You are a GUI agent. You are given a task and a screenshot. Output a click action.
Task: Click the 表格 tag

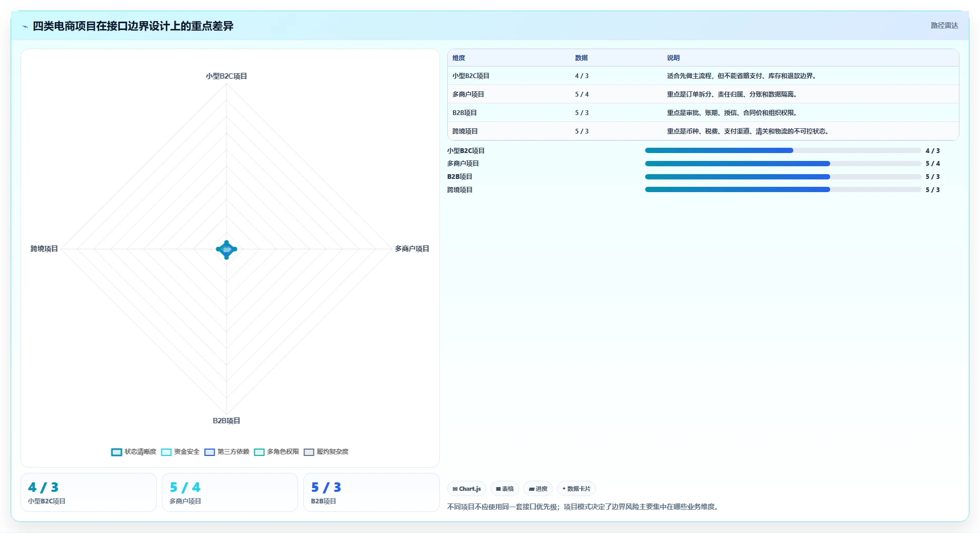point(505,489)
